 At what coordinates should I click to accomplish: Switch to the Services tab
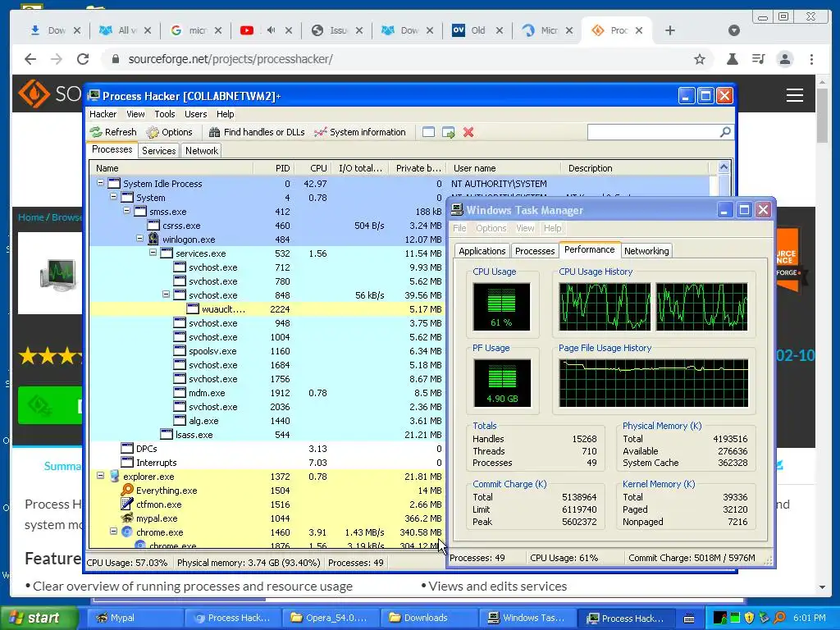tap(158, 151)
